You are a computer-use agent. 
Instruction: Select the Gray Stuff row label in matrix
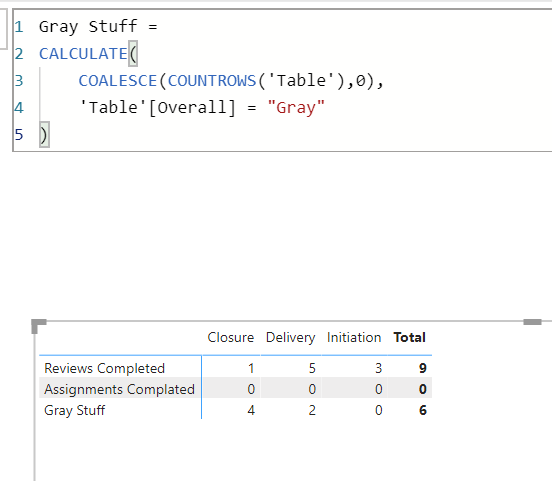pyautogui.click(x=74, y=411)
